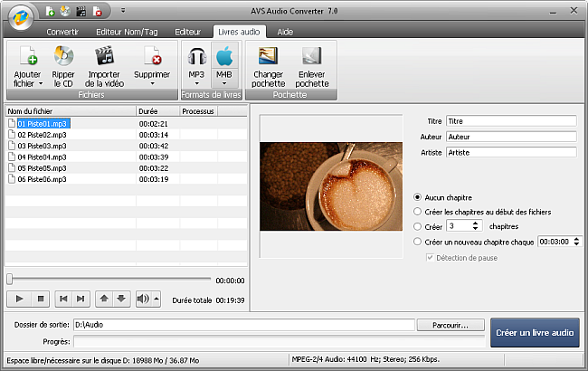The height and width of the screenshot is (371, 588).
Task: Click the chapter count value field
Action: click(x=459, y=226)
